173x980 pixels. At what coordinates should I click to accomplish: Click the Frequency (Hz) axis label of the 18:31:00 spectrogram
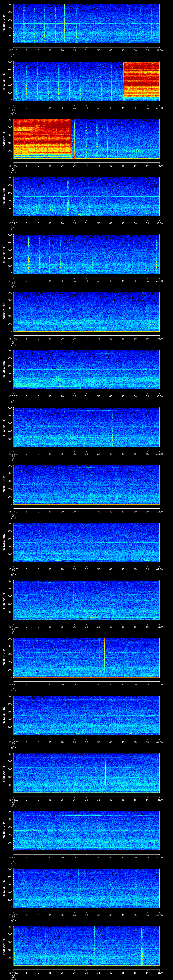pos(4,24)
